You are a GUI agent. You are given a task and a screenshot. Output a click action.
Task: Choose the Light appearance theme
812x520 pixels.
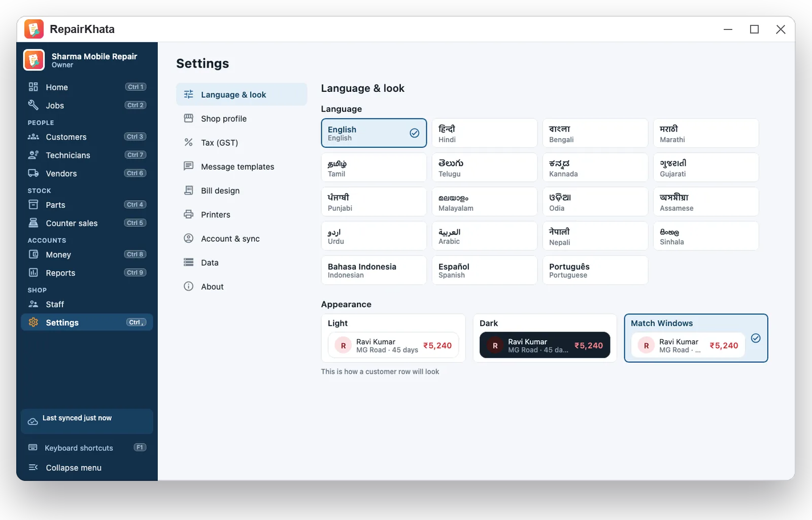(393, 338)
